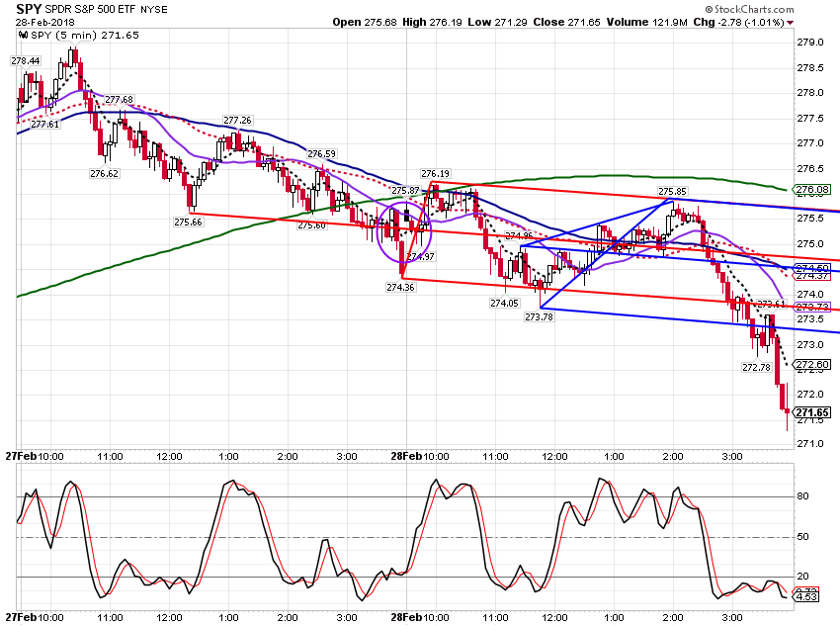Click the 278.0 price axis label
Screen dimensions: 840x626
tap(810, 93)
